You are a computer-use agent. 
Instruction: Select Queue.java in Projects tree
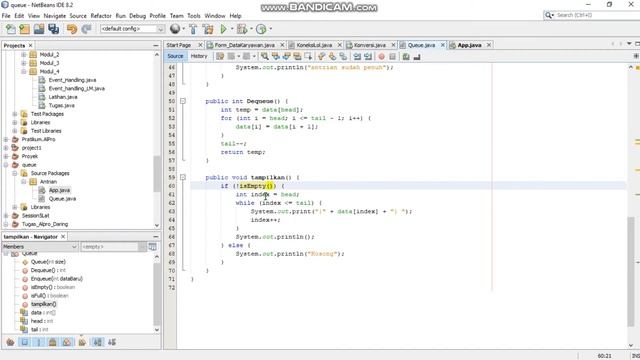click(62, 199)
